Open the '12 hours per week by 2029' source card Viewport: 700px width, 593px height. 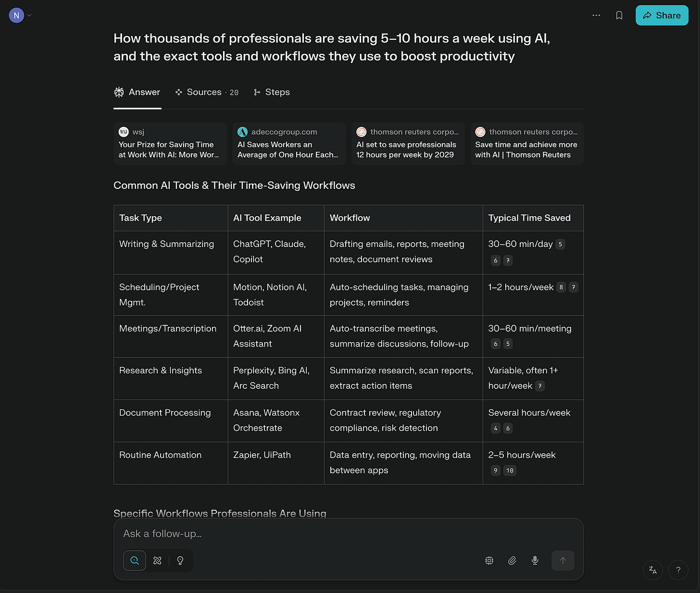pos(408,143)
